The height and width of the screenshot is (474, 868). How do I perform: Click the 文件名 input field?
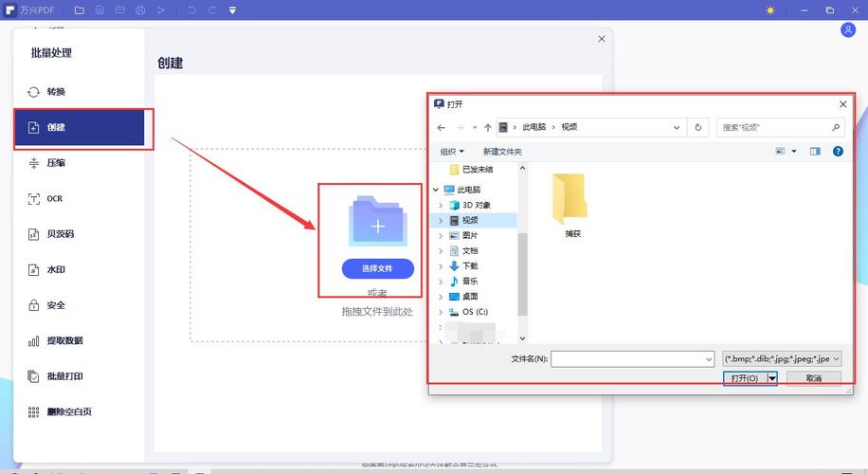click(x=632, y=359)
